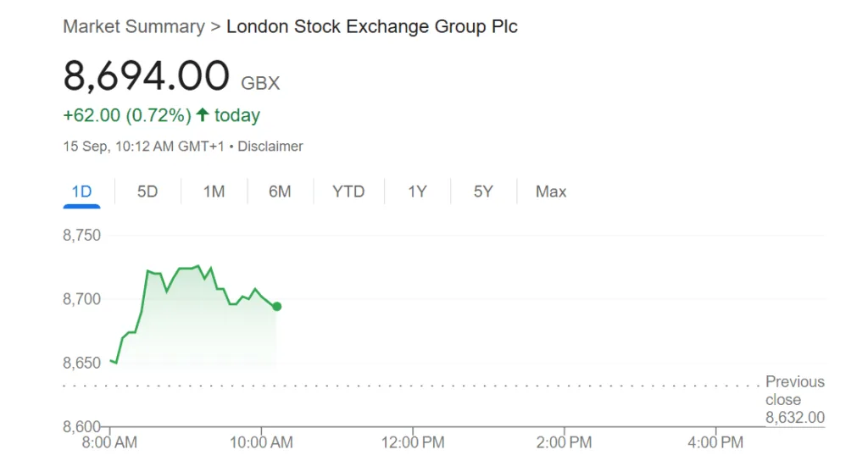868x472 pixels.
Task: Display the 5Y chart tab
Action: (x=483, y=192)
